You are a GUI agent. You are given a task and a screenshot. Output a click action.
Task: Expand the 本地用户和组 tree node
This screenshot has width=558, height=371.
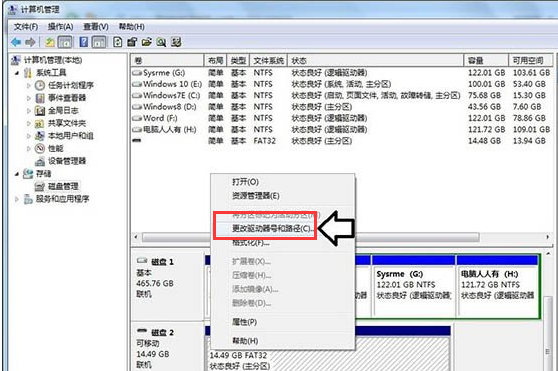pos(29,136)
